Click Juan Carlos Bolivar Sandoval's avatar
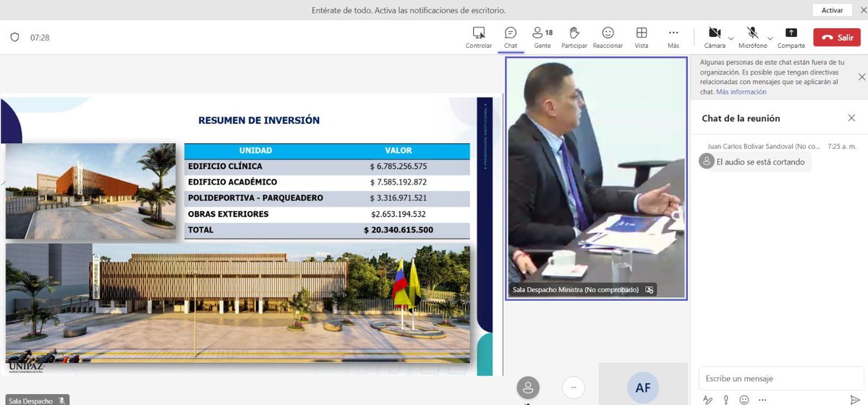The width and height of the screenshot is (868, 405). 707,162
